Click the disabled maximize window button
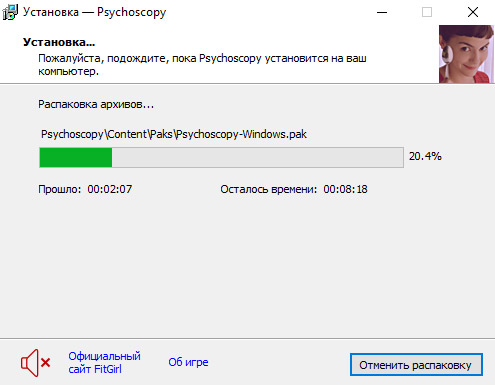The height and width of the screenshot is (385, 495). click(x=427, y=12)
